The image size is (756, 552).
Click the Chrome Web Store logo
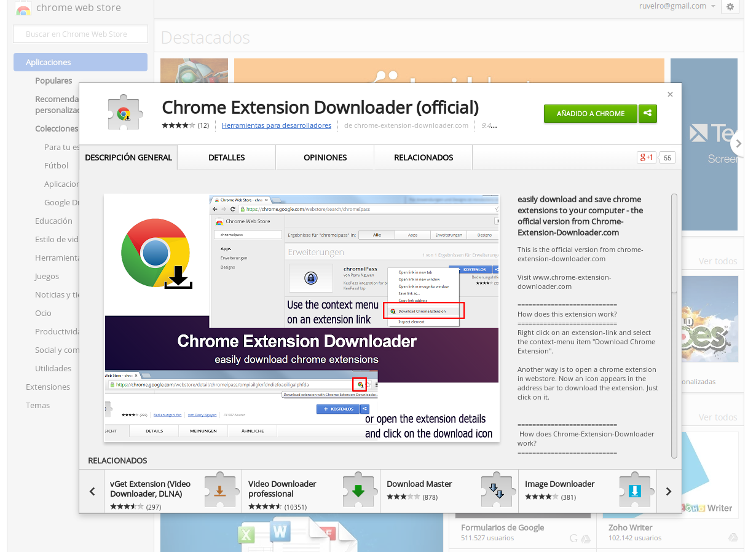[23, 9]
